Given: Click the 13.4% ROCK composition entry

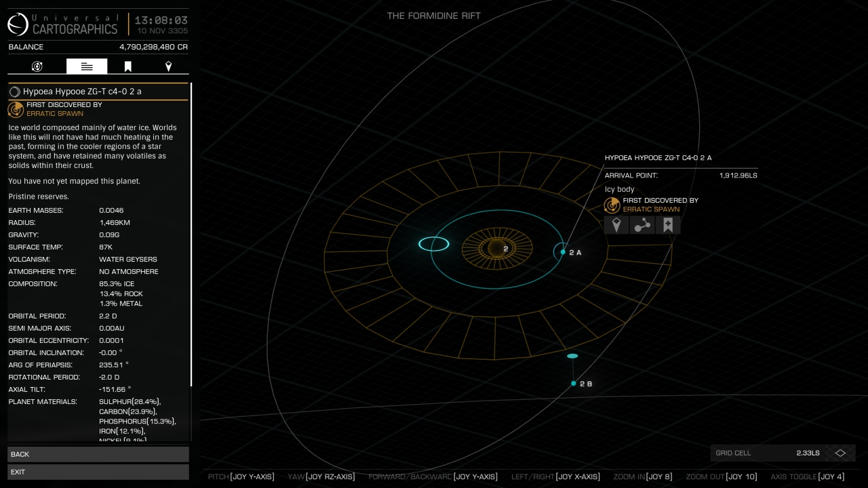Looking at the screenshot, I should pos(121,293).
